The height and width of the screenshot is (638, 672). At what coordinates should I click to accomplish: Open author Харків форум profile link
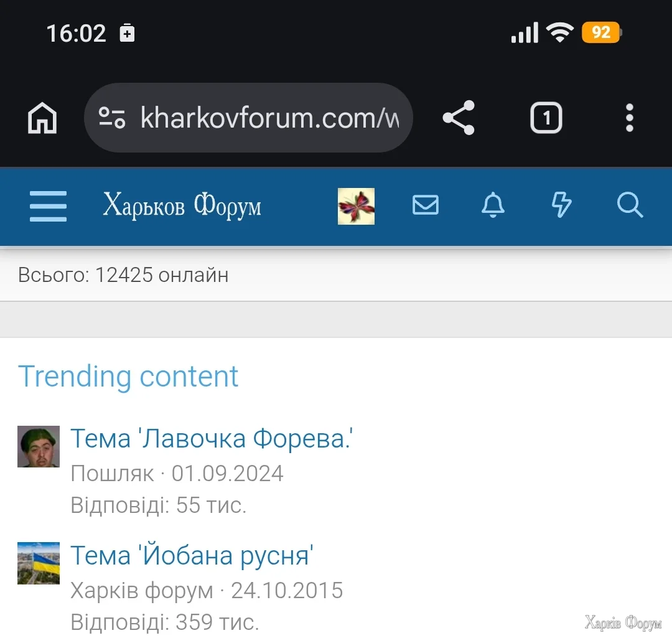pos(141,590)
